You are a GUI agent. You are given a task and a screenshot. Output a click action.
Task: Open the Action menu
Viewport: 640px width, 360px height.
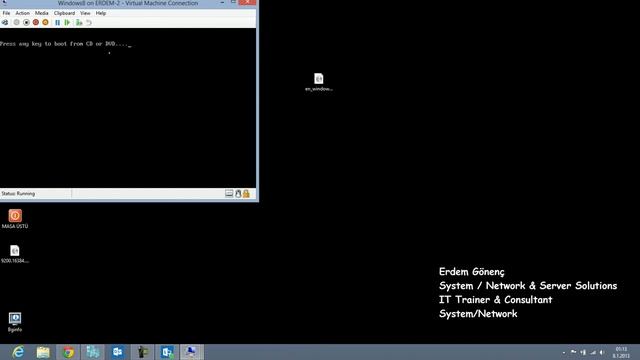pos(22,13)
